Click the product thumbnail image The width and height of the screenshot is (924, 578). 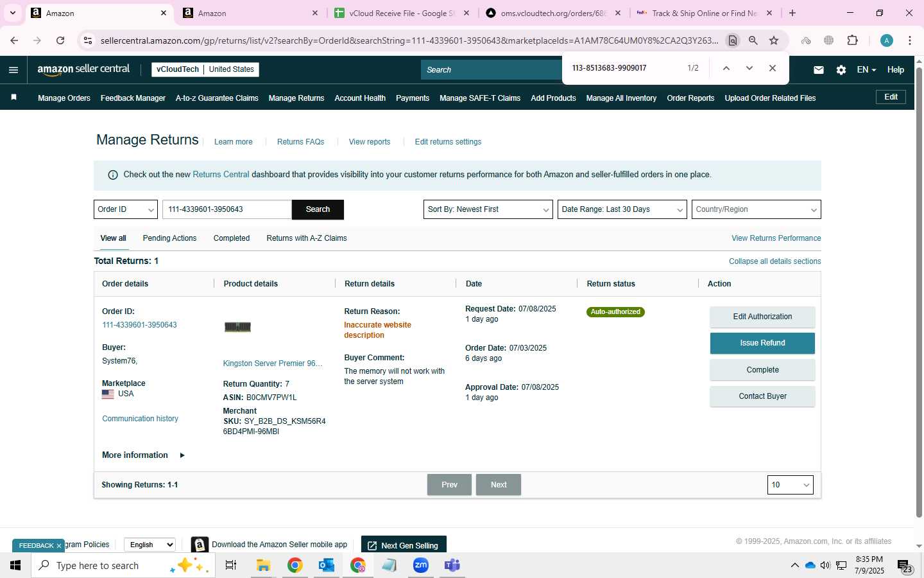pos(237,327)
